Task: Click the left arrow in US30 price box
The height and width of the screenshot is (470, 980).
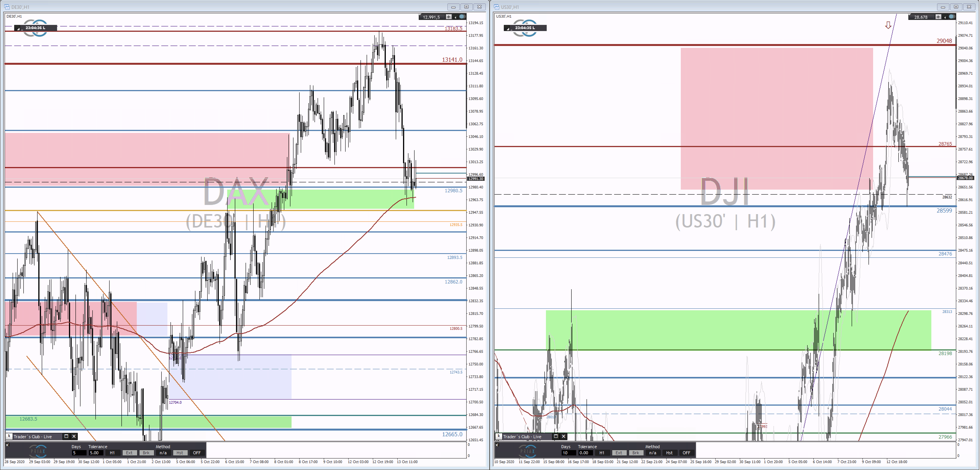Action: coord(945,17)
